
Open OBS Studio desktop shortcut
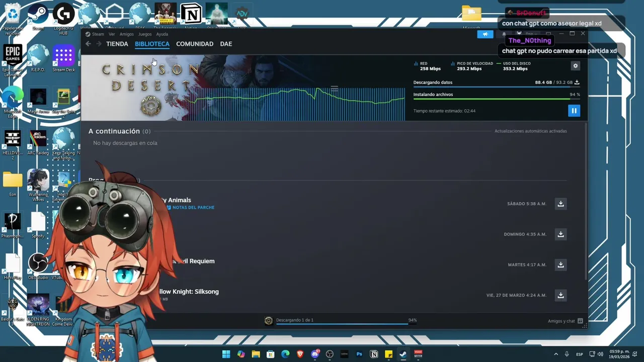pos(38,266)
